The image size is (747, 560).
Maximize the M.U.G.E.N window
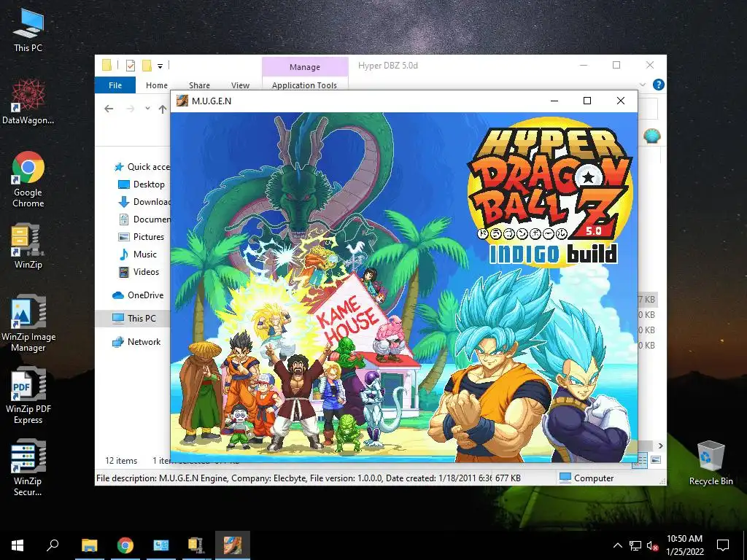click(x=587, y=101)
